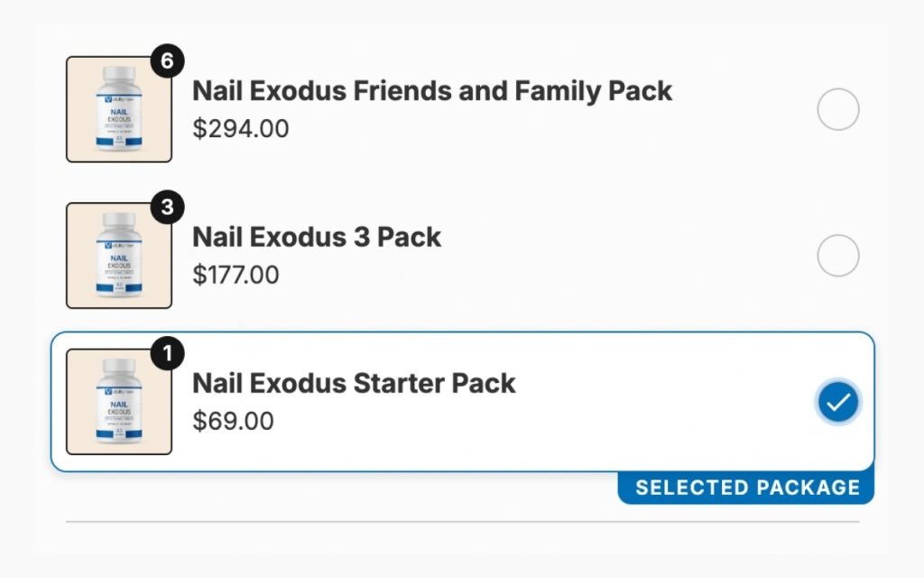Image resolution: width=924 pixels, height=578 pixels.
Task: Click the Nail Exodus Friends and Family Pack title
Action: tap(432, 91)
